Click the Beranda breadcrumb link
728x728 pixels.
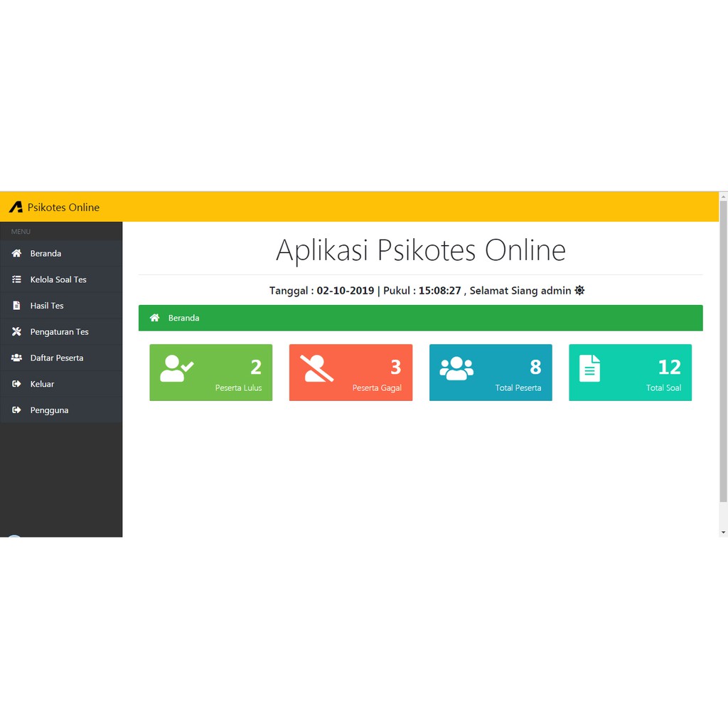(x=183, y=318)
